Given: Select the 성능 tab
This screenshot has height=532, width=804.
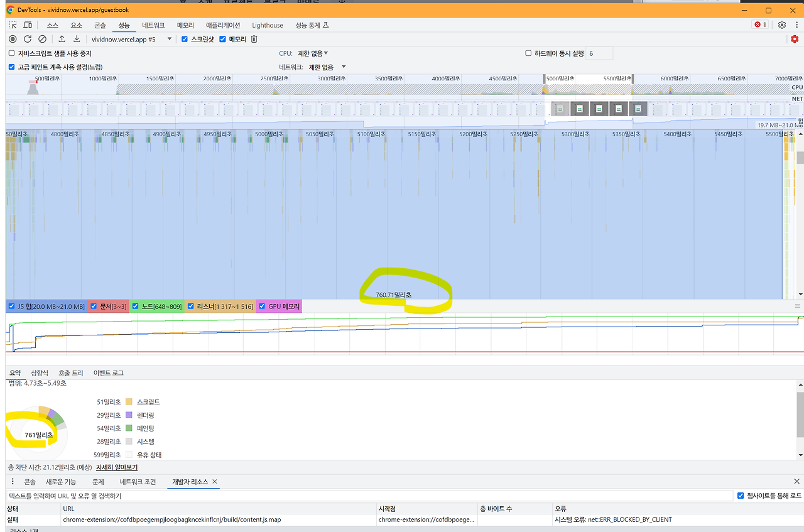Looking at the screenshot, I should [124, 25].
